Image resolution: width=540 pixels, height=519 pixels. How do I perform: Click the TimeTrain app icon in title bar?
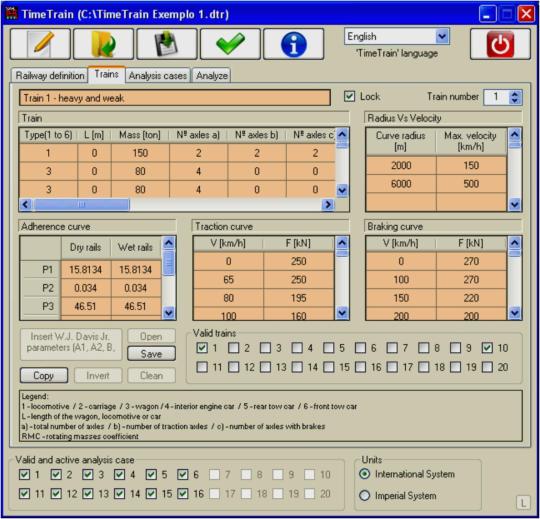(x=12, y=14)
